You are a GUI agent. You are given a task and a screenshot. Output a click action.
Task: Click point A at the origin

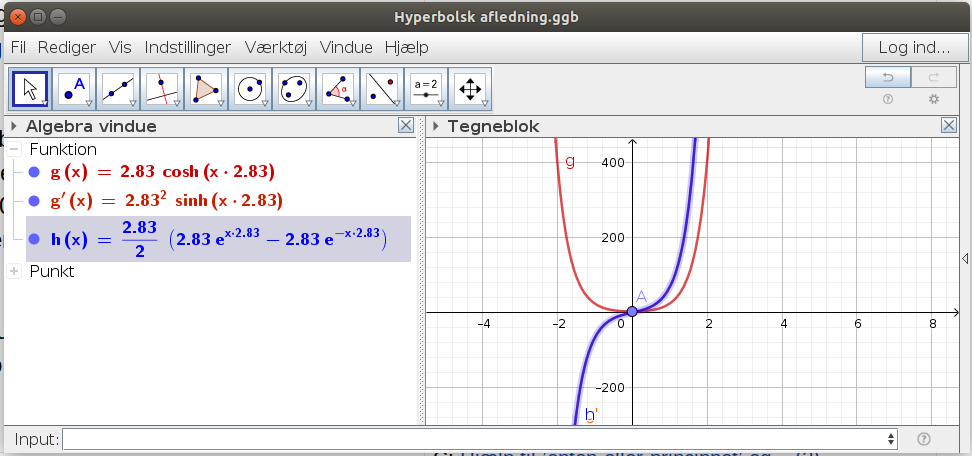(x=632, y=312)
